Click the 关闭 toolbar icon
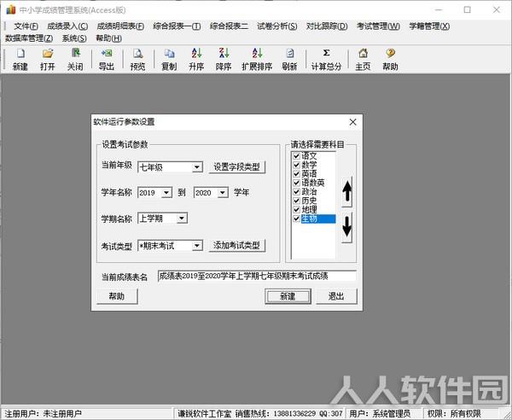The height and width of the screenshot is (420, 512). [x=75, y=59]
